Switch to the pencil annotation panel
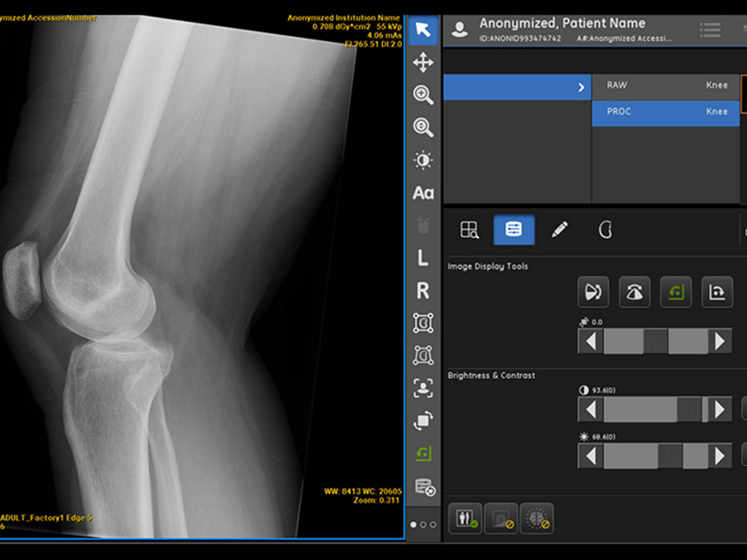Viewport: 747px width, 560px height. pos(560,230)
